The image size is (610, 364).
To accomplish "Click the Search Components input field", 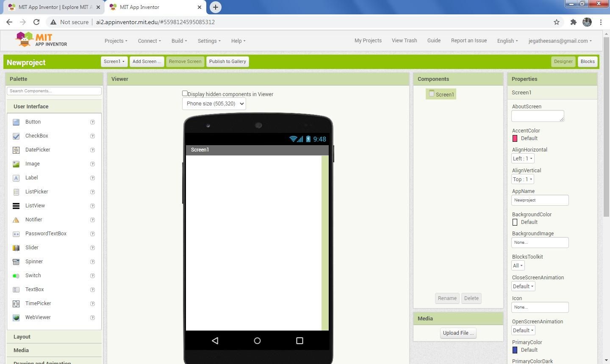I will (54, 91).
